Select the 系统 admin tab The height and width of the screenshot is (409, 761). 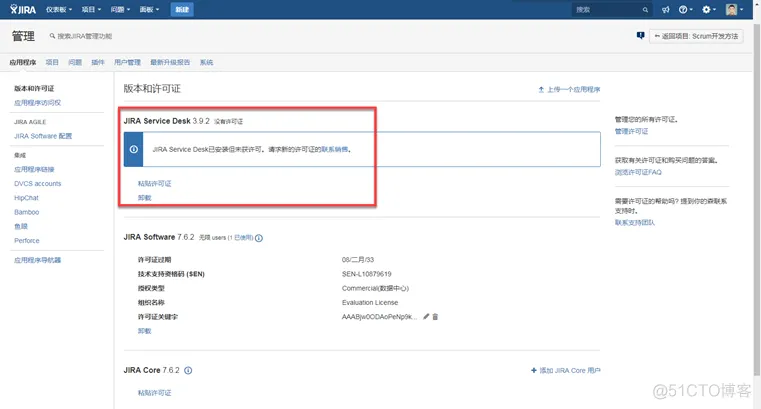click(x=206, y=62)
